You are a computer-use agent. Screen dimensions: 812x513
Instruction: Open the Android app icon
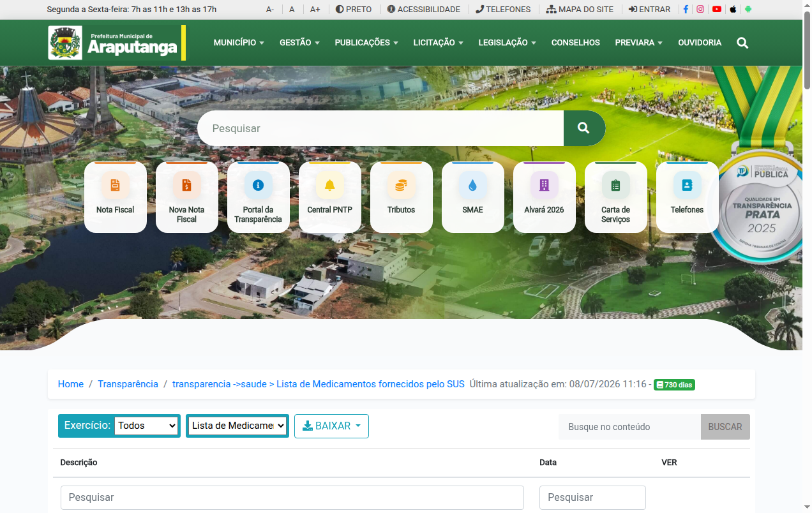pyautogui.click(x=748, y=10)
